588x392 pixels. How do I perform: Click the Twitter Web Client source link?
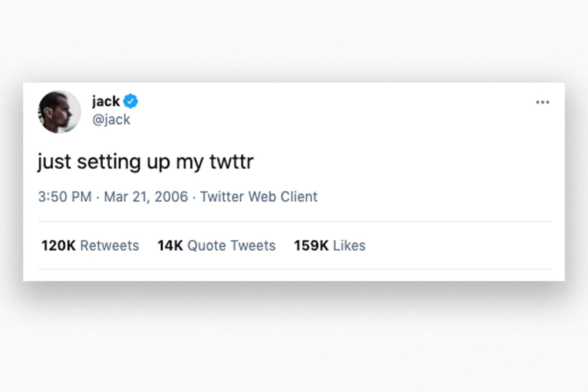point(259,197)
